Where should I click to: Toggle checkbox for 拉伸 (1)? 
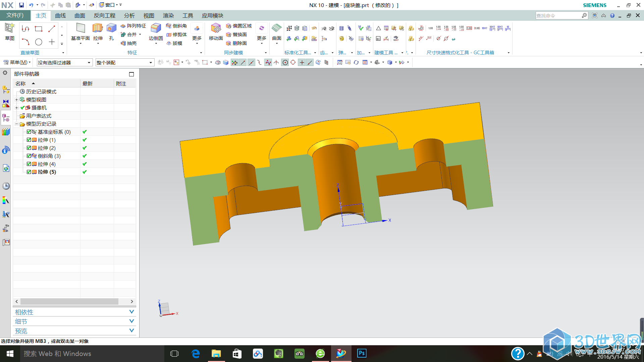[29, 140]
